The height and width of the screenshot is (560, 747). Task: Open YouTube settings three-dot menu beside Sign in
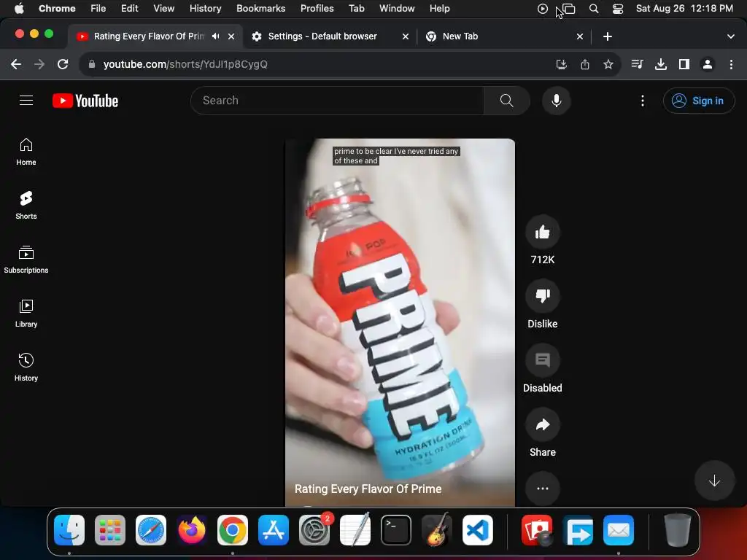[642, 101]
